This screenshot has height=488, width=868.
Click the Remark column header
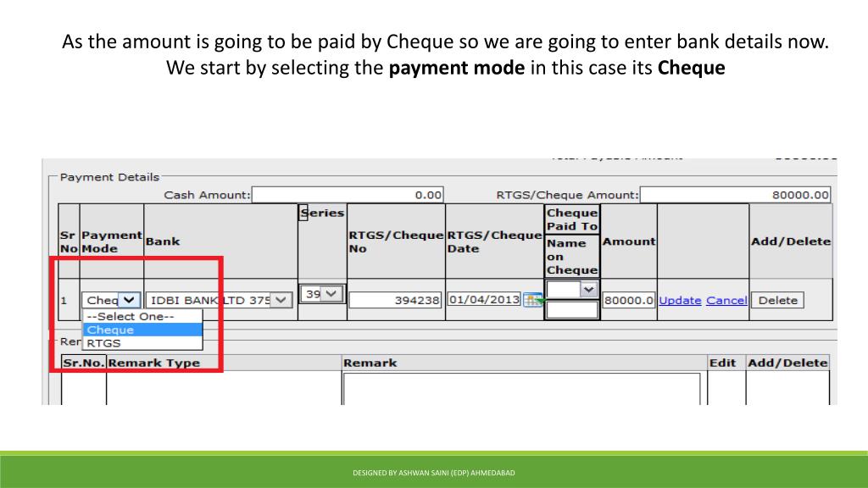[370, 363]
